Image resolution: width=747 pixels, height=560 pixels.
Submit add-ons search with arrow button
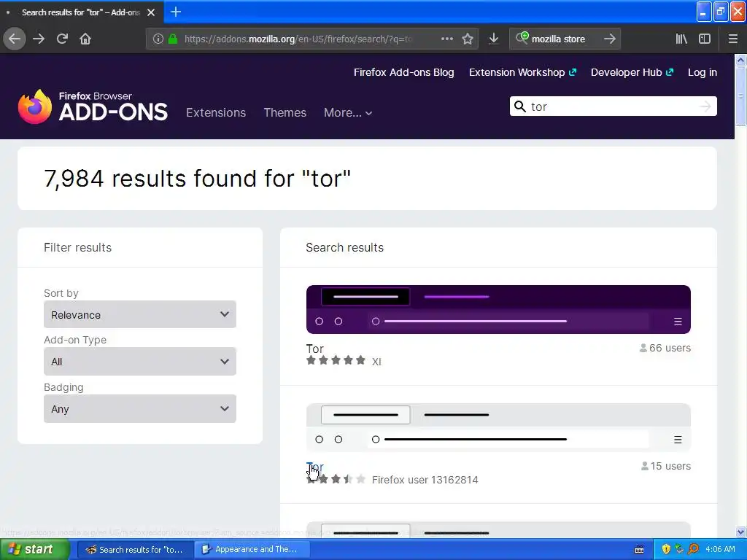[705, 106]
